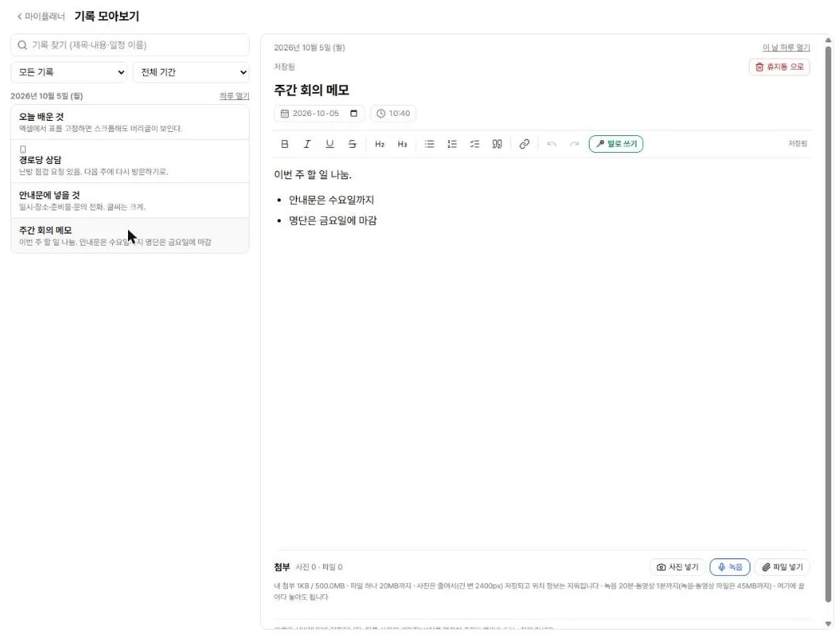Open the 이 날 하루 열기 link
This screenshot has width=840, height=636.
click(x=786, y=48)
